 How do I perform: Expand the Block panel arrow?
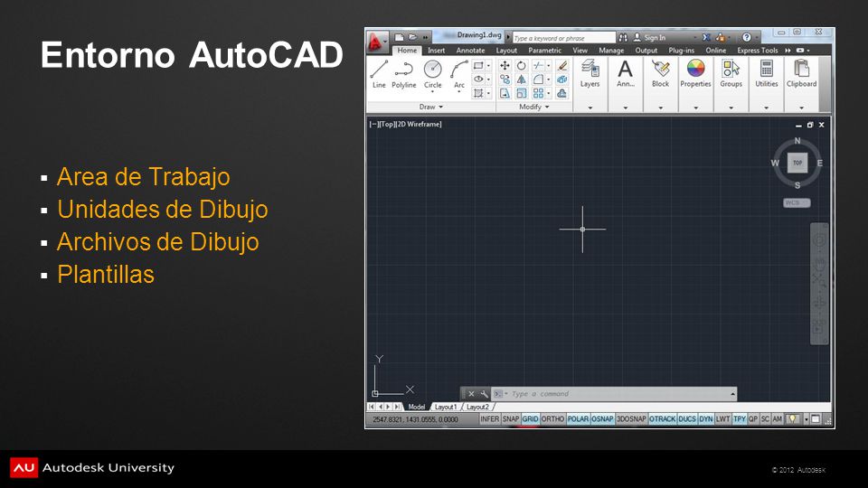coord(660,108)
